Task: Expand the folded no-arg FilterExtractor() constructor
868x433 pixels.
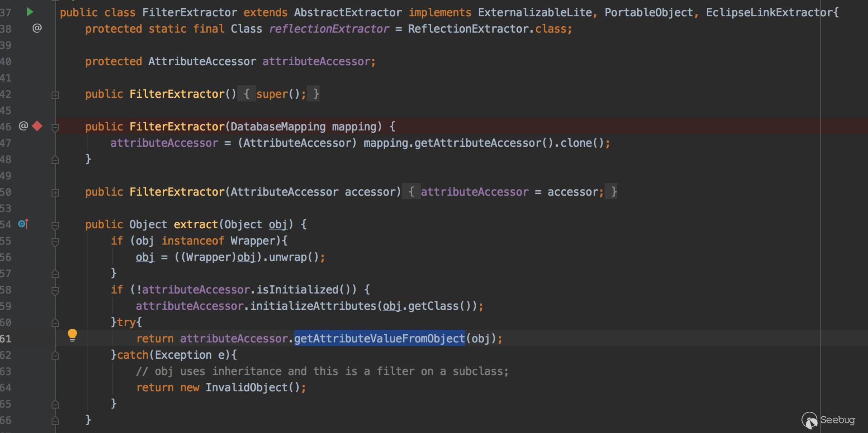Action: coord(55,95)
